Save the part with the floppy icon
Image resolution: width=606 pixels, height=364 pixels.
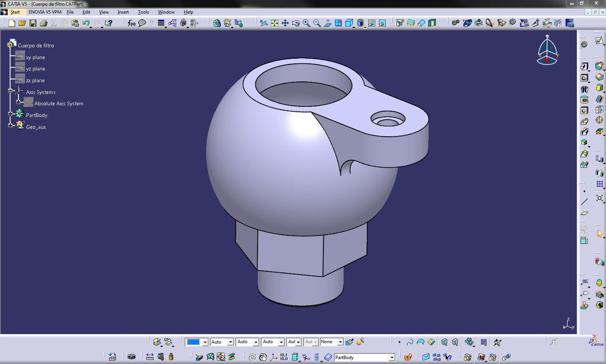coord(33,23)
